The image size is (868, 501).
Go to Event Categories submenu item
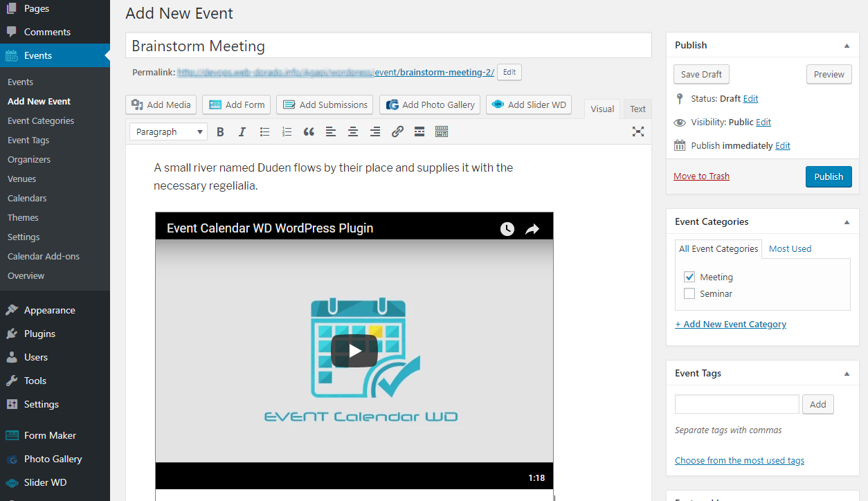click(x=41, y=120)
